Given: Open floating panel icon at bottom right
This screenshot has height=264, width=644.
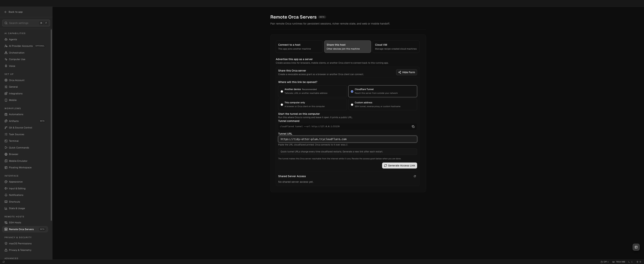Looking at the screenshot, I should [x=636, y=247].
